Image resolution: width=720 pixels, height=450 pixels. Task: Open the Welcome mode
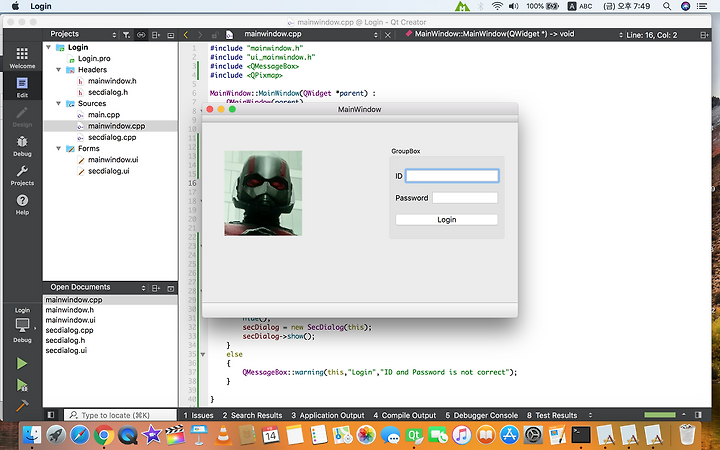(x=22, y=57)
